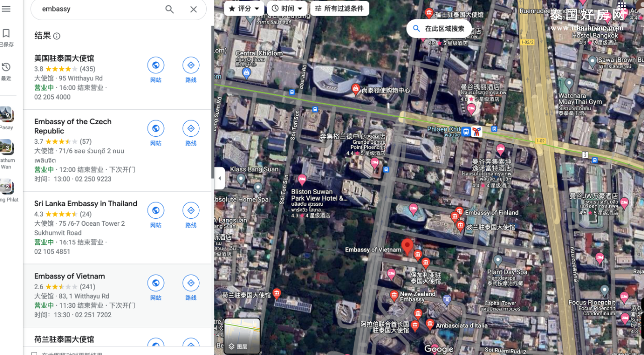Click the Klass Lang Suan map pin
644x355 pixels.
(x=241, y=179)
